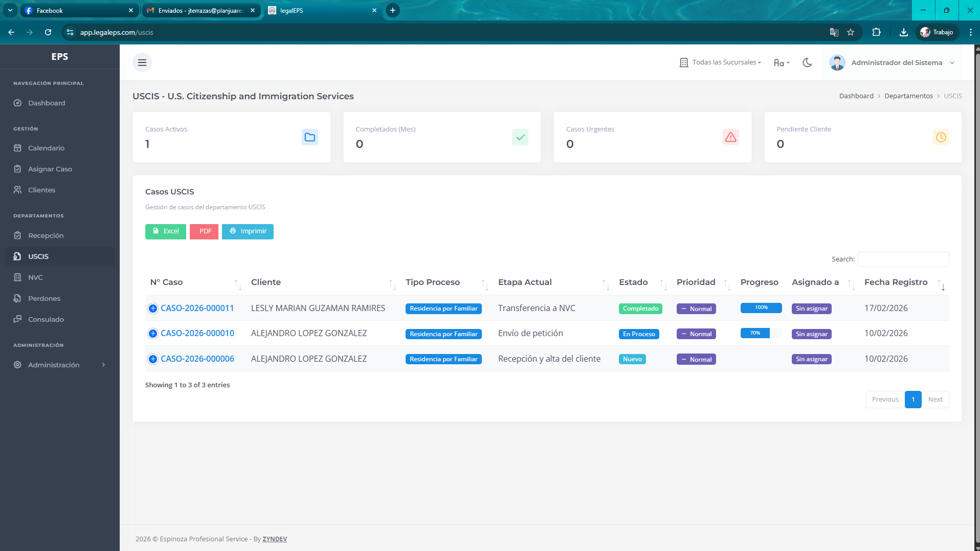Bookmark this page with the star icon
The image size is (980, 551).
851,32
